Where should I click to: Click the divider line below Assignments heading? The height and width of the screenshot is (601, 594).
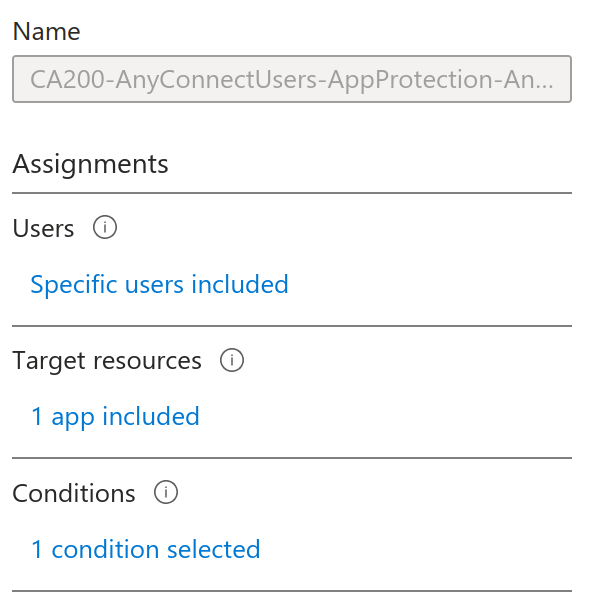pos(292,193)
